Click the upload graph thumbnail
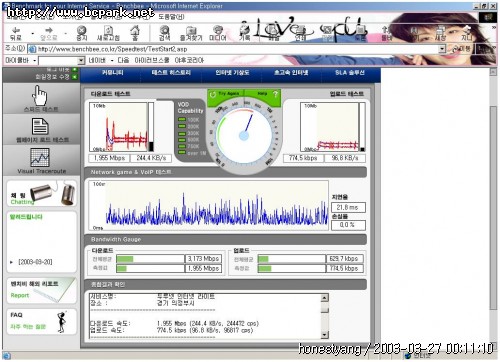 (329, 127)
